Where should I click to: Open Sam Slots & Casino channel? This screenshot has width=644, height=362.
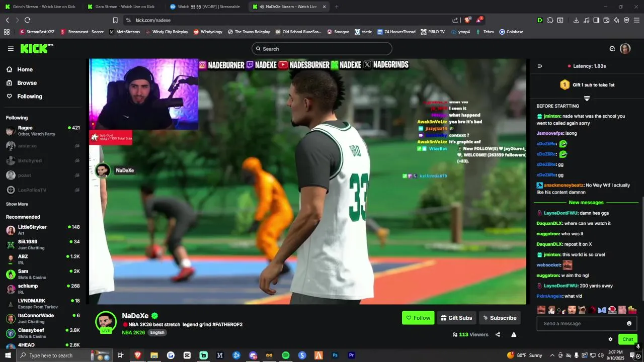click(43, 274)
